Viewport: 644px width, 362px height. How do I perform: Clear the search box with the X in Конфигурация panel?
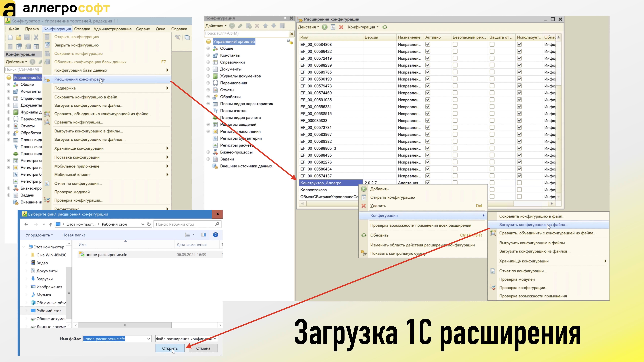292,34
